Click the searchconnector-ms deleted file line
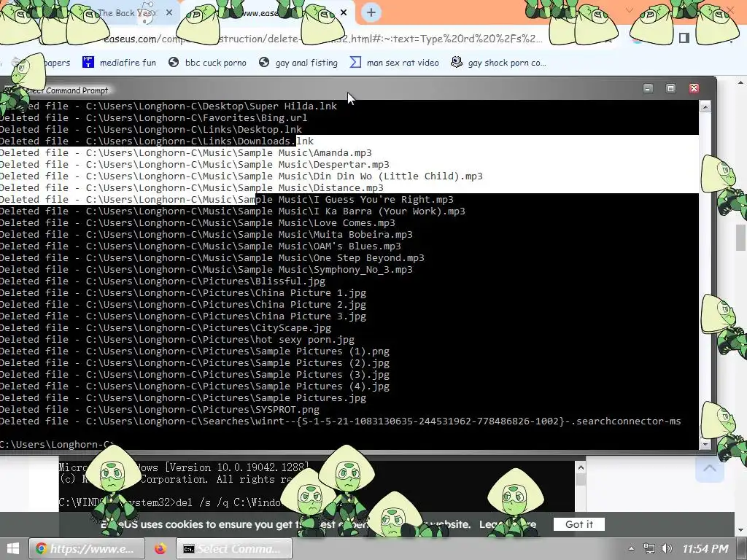The height and width of the screenshot is (560, 747). (341, 421)
